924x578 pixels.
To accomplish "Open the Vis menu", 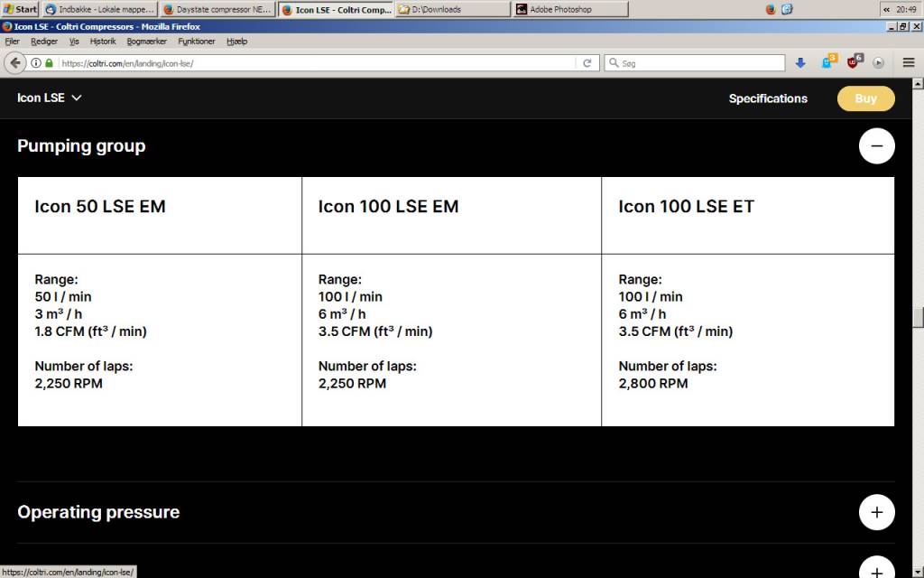I will [74, 42].
